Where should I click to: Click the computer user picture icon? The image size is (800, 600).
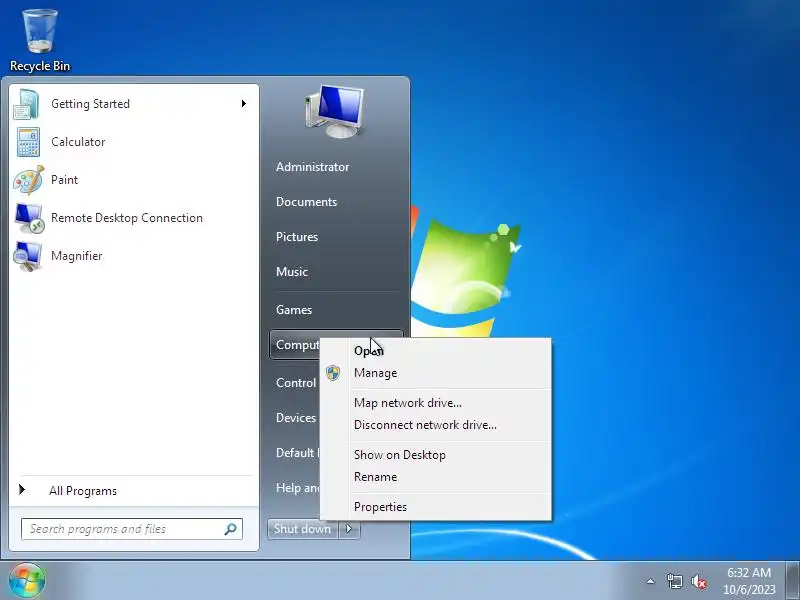pos(335,111)
